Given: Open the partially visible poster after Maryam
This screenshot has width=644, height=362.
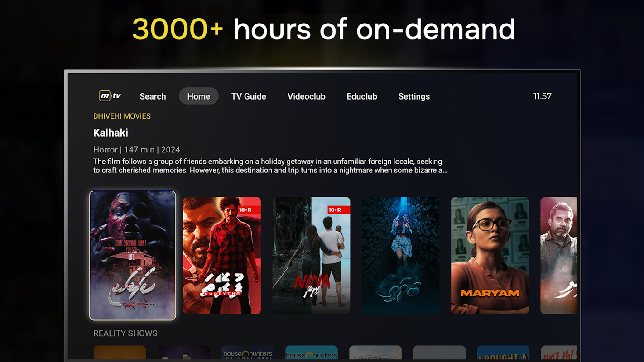Looking at the screenshot, I should pos(558,256).
